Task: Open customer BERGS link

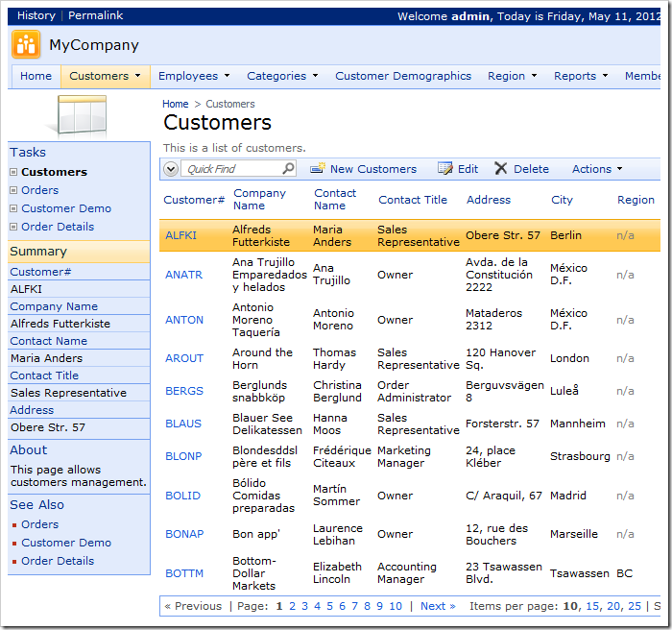Action: point(184,391)
